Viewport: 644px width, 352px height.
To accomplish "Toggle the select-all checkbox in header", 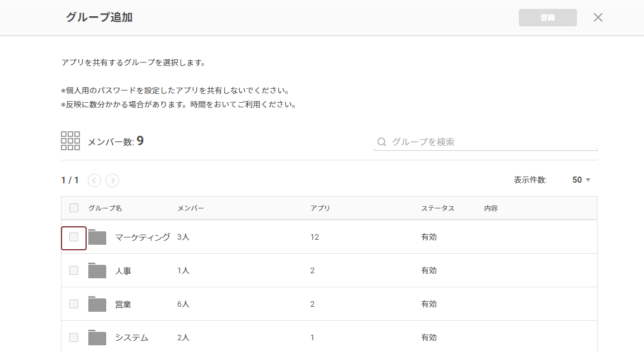I will (x=74, y=208).
